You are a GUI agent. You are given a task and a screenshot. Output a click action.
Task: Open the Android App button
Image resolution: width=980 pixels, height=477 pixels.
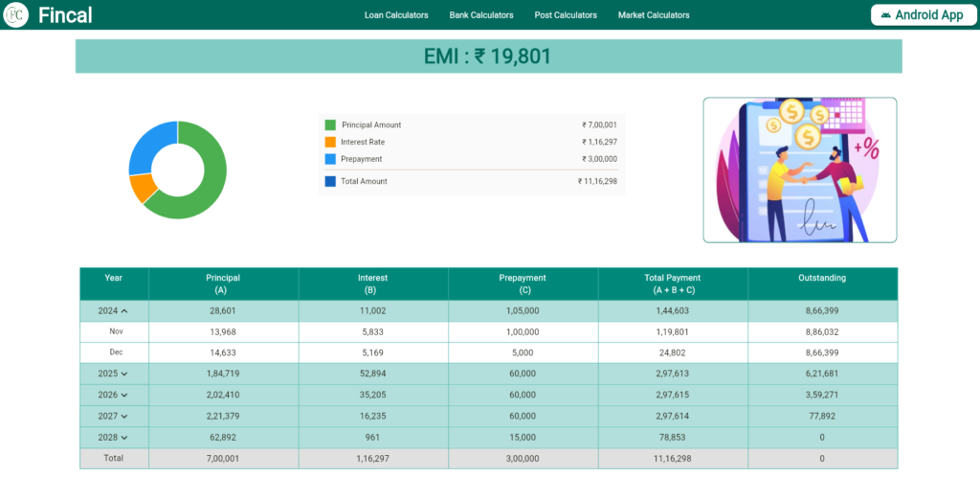pos(924,15)
